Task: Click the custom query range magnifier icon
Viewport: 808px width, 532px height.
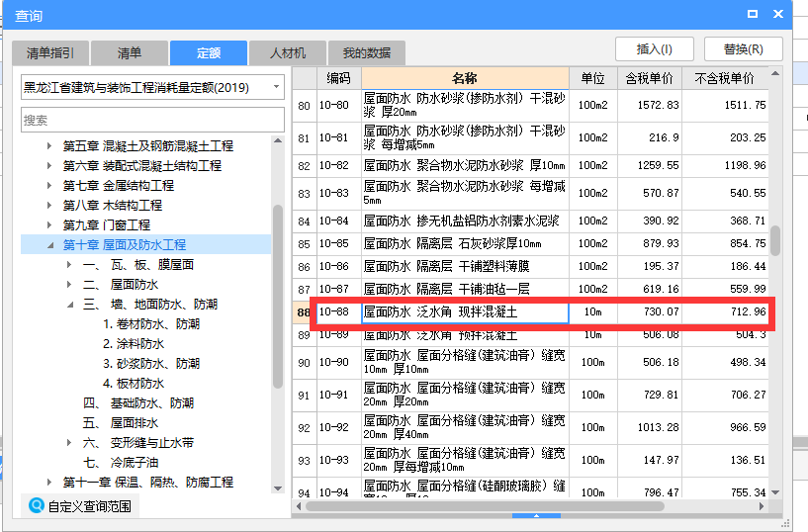Action: pos(36,505)
